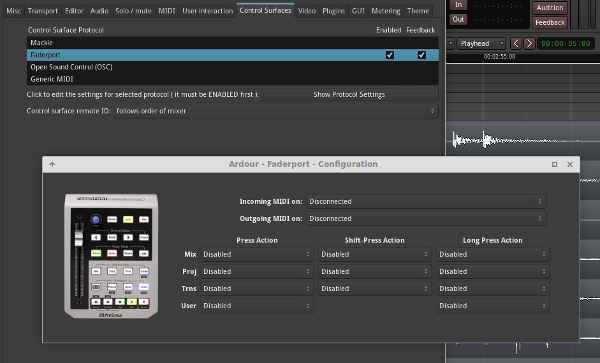Open the MIDI preferences tab
Viewport: 600px width, 363px height.
(167, 11)
